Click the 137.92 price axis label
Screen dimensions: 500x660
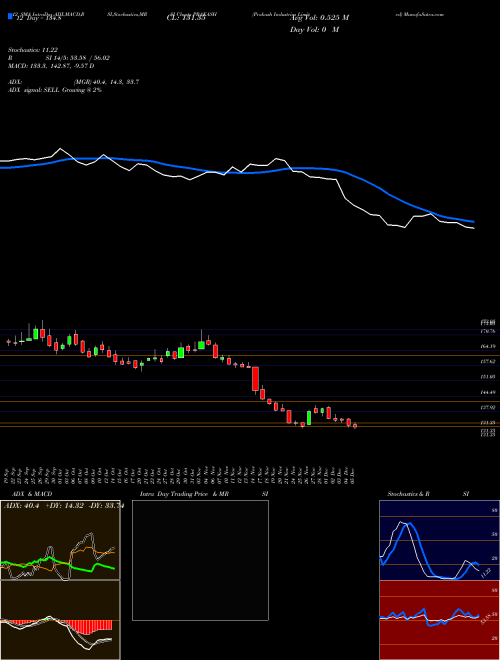(x=487, y=407)
